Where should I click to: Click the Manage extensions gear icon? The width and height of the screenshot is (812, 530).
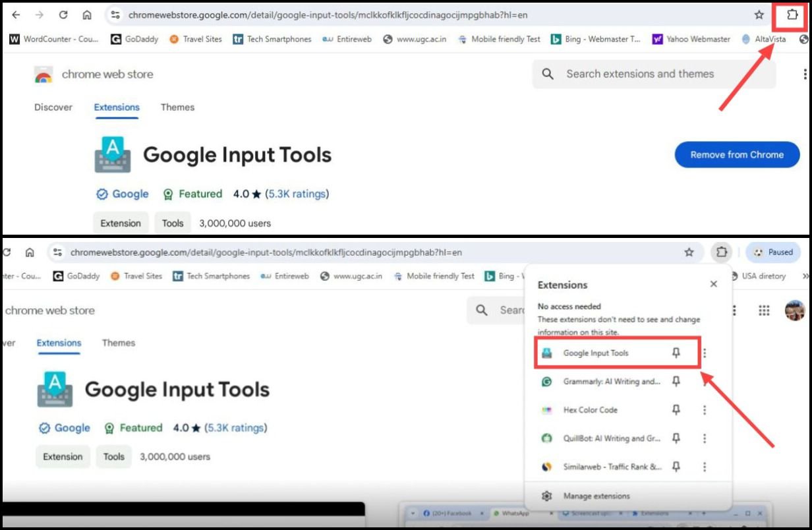[x=546, y=496]
